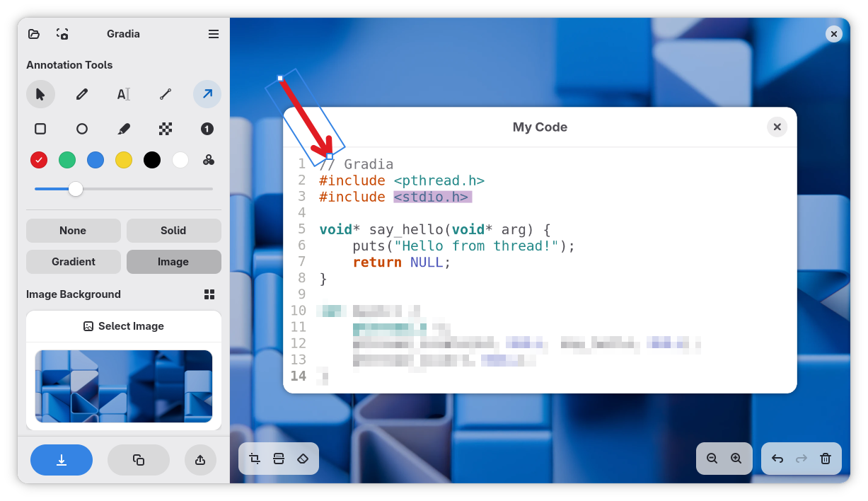Image resolution: width=868 pixels, height=501 pixels.
Task: Select the Number stamp tool
Action: tap(207, 129)
